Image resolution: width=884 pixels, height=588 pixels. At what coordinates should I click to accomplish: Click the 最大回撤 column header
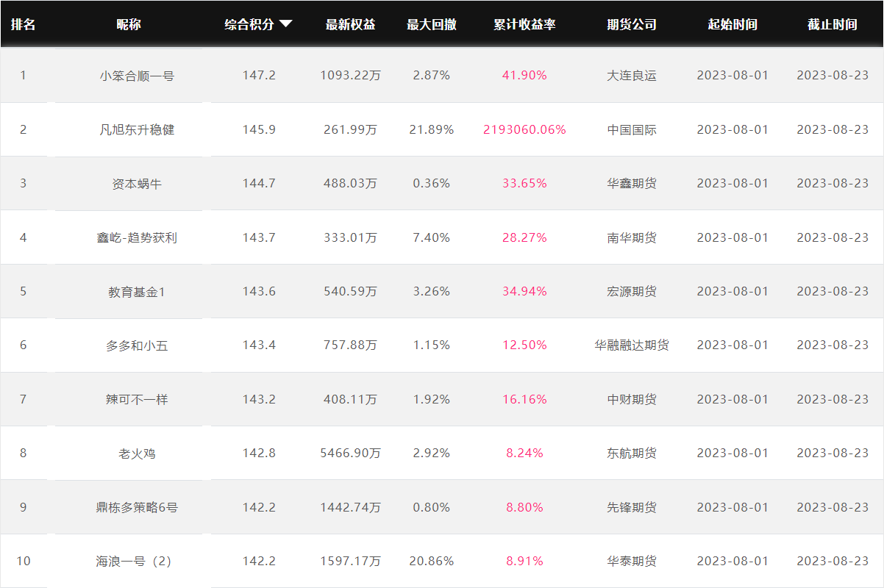click(x=432, y=24)
